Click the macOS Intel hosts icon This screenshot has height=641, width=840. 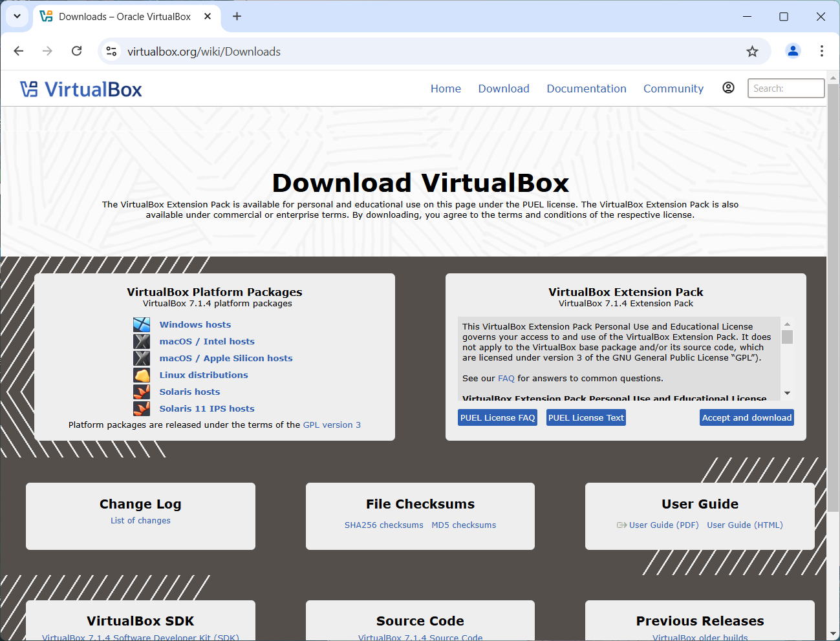click(142, 341)
